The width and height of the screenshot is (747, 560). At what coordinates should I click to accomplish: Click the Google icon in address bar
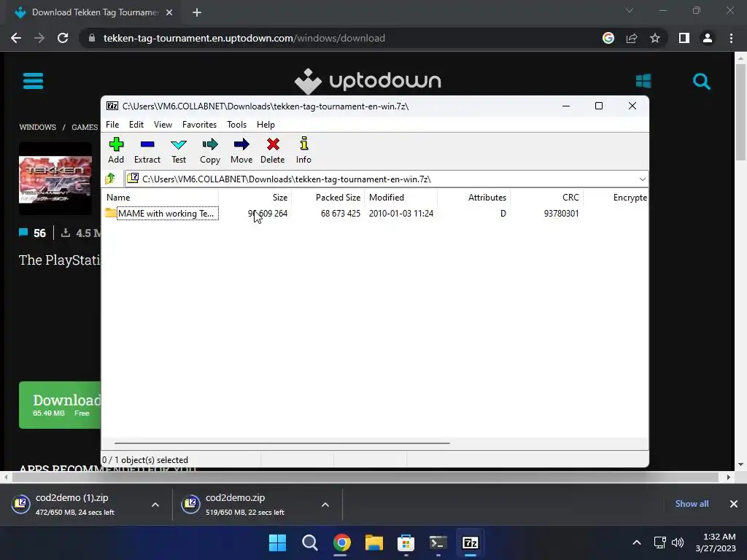pyautogui.click(x=608, y=38)
